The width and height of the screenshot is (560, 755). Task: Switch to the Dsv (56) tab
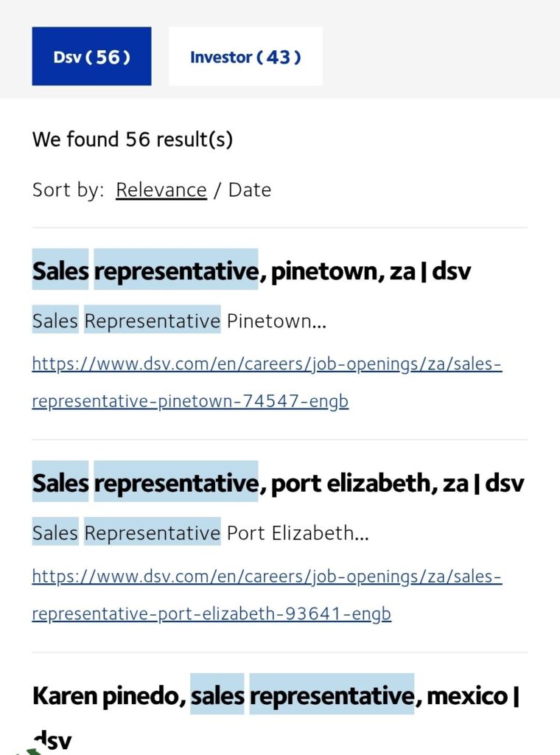click(x=91, y=57)
